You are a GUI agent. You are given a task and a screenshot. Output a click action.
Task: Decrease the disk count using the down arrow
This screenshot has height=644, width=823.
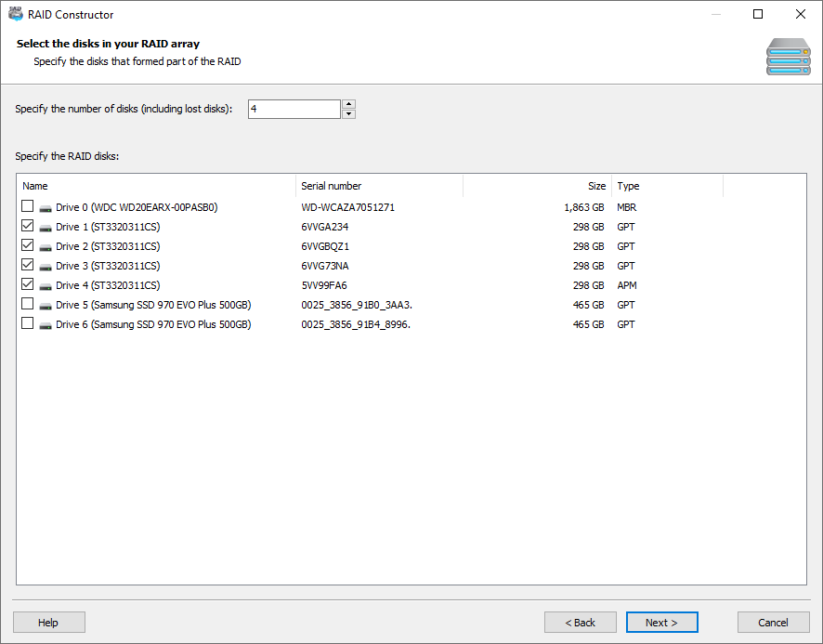pos(348,113)
